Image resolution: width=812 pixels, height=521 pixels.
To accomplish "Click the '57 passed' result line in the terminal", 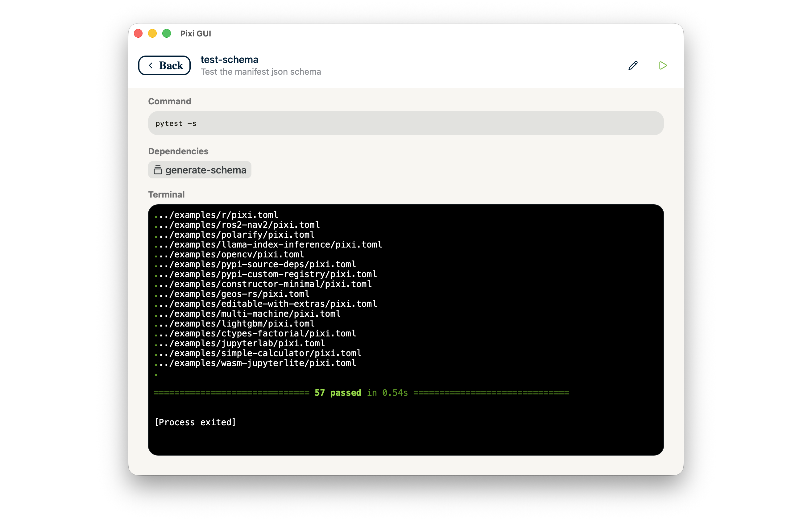I will pos(338,393).
